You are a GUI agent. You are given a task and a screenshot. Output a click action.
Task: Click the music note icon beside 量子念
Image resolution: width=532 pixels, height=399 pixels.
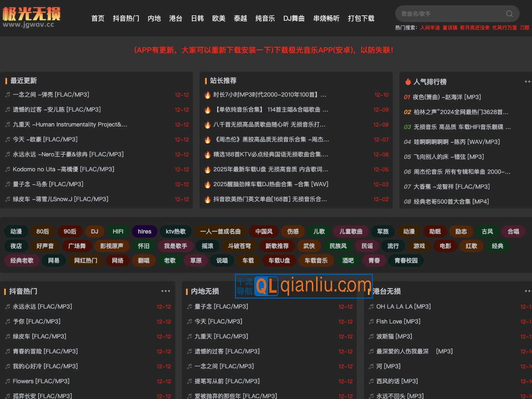click(189, 307)
